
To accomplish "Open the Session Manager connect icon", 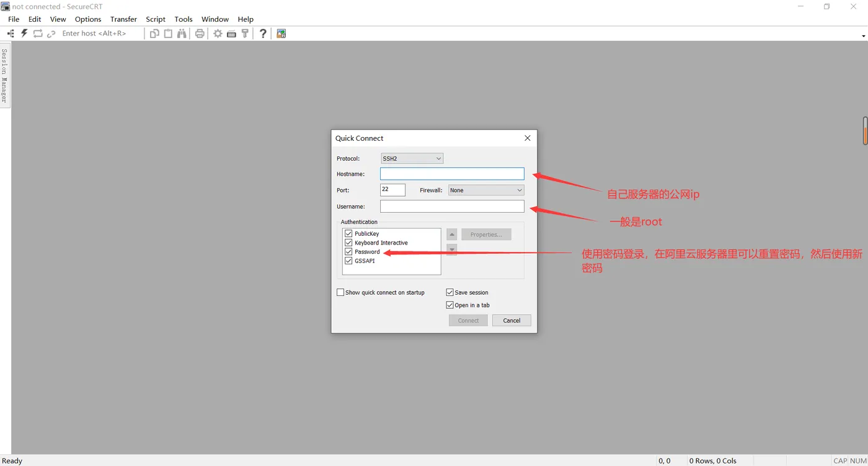I will pyautogui.click(x=11, y=34).
